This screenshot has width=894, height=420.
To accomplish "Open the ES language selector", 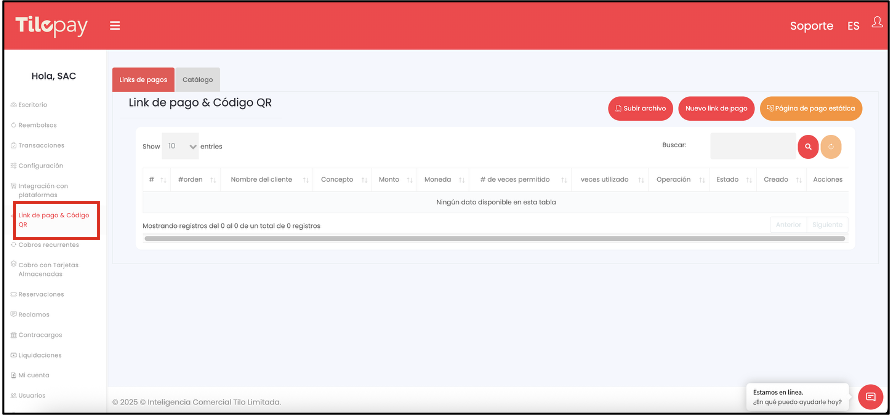I will tap(853, 26).
